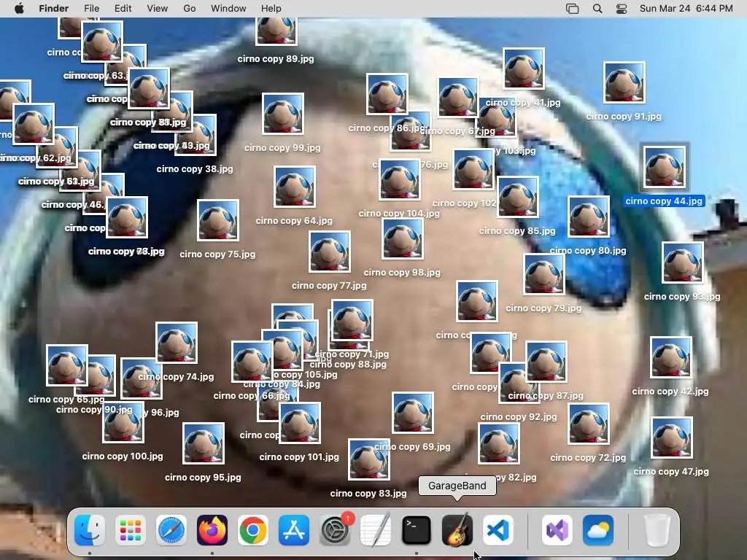Select the file cirno copy 71.jpg
The width and height of the screenshot is (747, 560).
pos(352,321)
